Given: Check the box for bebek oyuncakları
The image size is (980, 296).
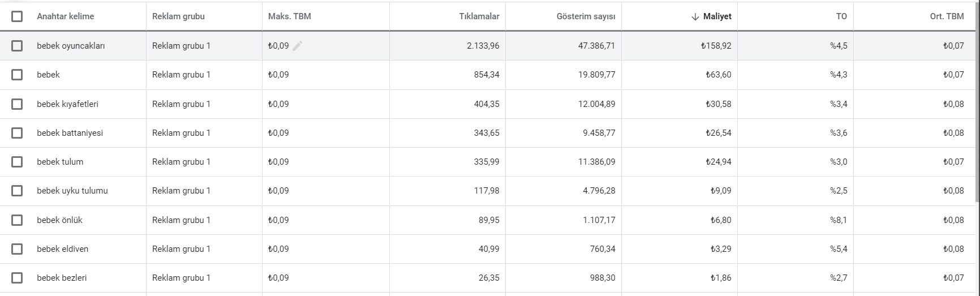Looking at the screenshot, I should (17, 46).
